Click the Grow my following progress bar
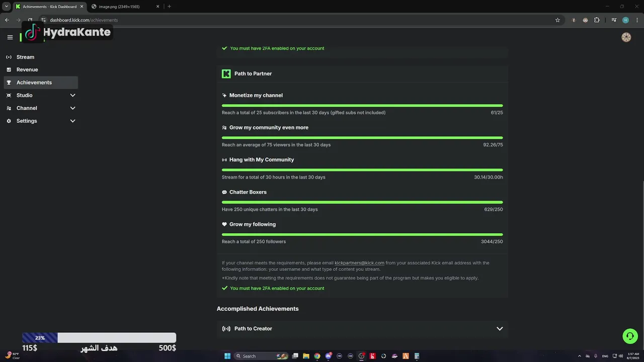The width and height of the screenshot is (644, 362). (362, 234)
